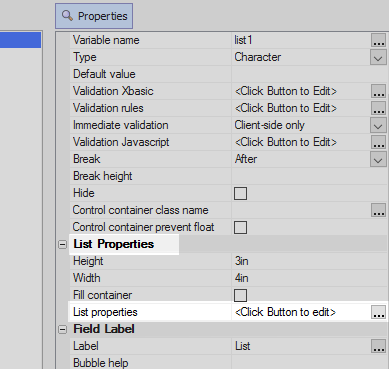Expand the Immediate validation dropdown
This screenshot has width=389, height=369.
(378, 125)
